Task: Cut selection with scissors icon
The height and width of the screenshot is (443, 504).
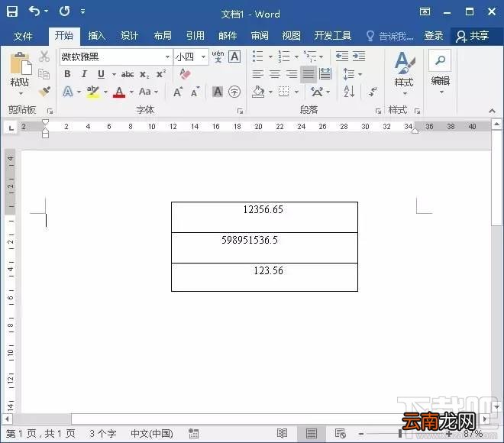Action: coord(44,57)
